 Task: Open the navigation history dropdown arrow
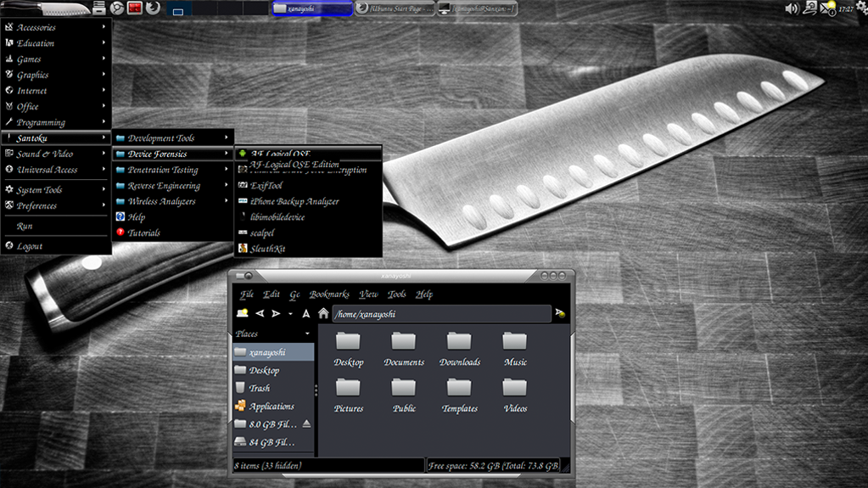(x=290, y=314)
